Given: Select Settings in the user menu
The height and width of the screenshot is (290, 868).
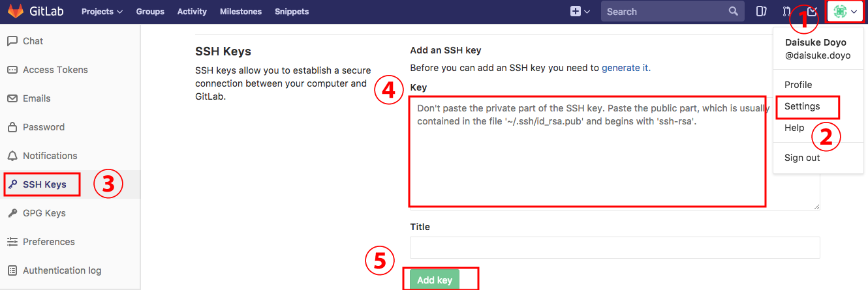Looking at the screenshot, I should point(802,106).
